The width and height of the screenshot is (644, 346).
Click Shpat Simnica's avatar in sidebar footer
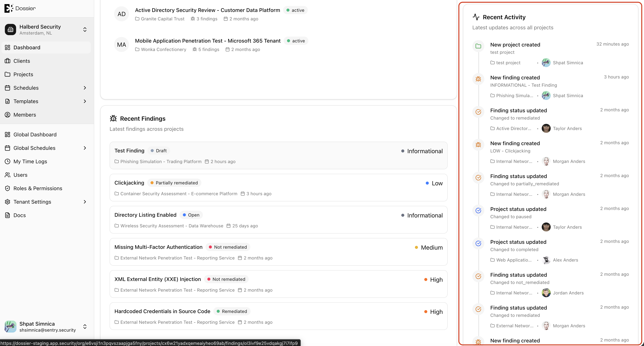pyautogui.click(x=10, y=327)
